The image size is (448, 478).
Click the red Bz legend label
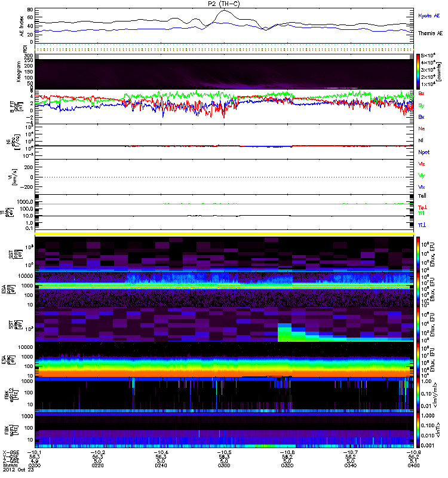pyautogui.click(x=422, y=94)
